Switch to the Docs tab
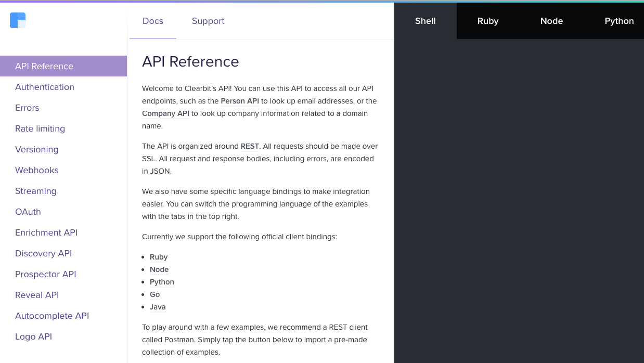This screenshot has height=363, width=644. click(x=153, y=21)
